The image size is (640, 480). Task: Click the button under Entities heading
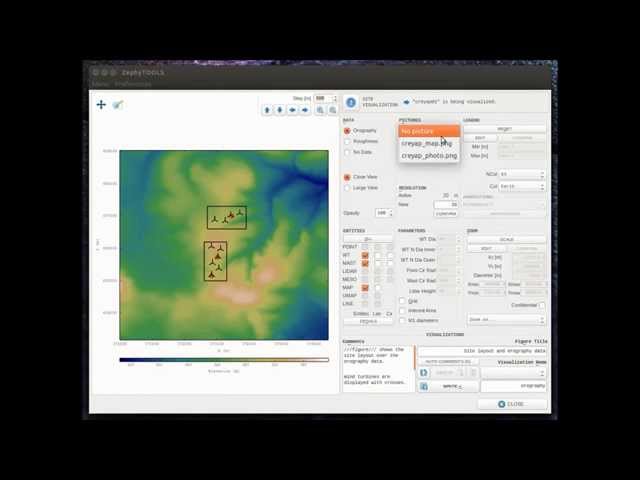point(368,239)
